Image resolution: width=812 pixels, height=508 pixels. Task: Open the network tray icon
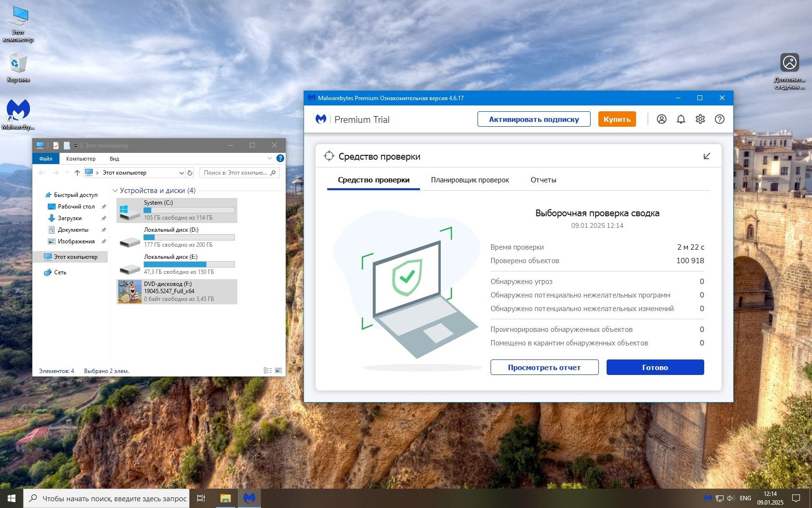click(720, 498)
